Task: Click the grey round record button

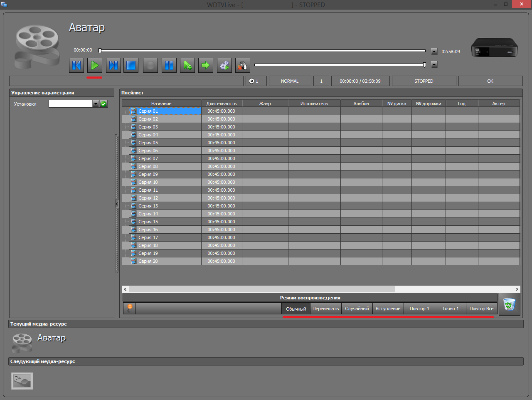Action: click(x=150, y=65)
